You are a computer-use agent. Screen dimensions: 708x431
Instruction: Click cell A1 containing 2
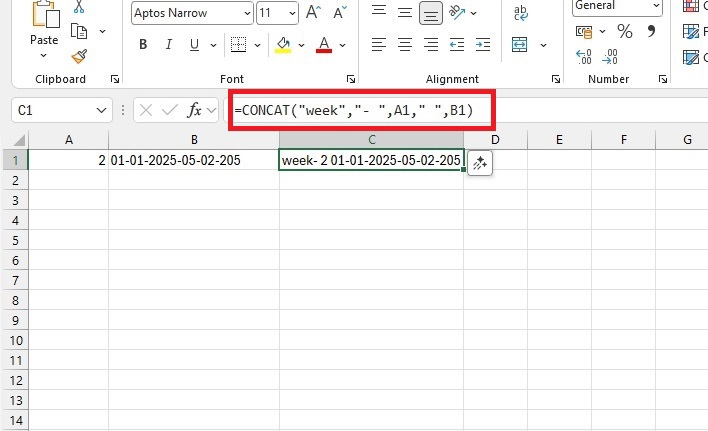tap(69, 160)
